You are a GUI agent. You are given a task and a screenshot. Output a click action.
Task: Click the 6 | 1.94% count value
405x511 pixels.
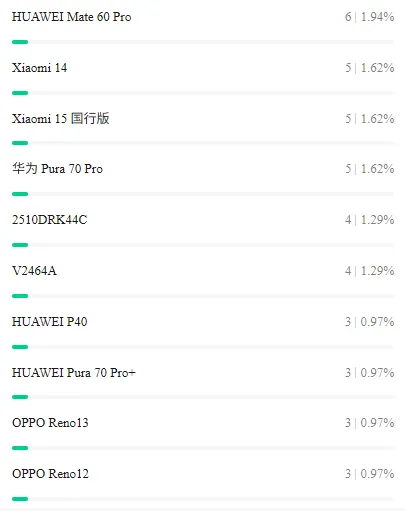click(370, 17)
